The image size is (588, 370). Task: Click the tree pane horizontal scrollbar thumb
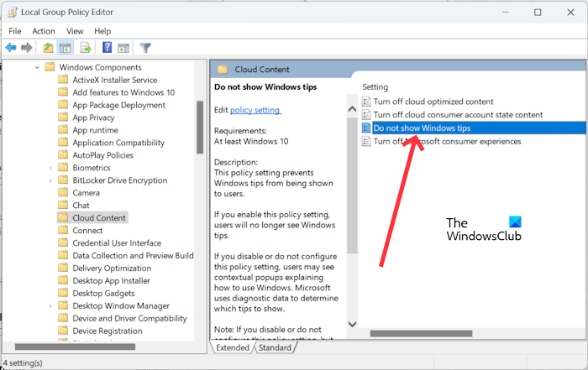pos(75,347)
